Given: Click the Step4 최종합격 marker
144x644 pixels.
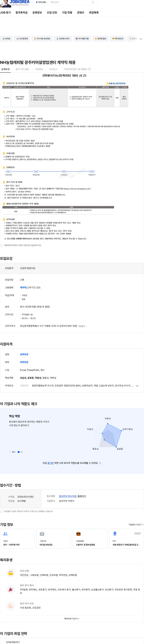Looking at the screenshot, I should (92, 172).
